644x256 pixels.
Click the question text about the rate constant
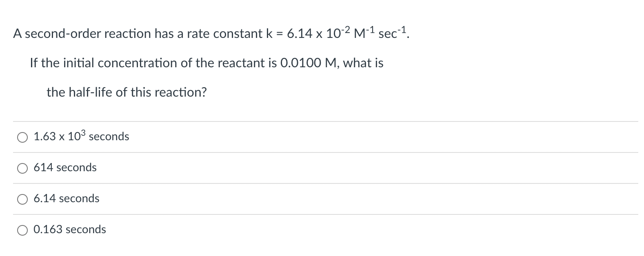coord(211,34)
